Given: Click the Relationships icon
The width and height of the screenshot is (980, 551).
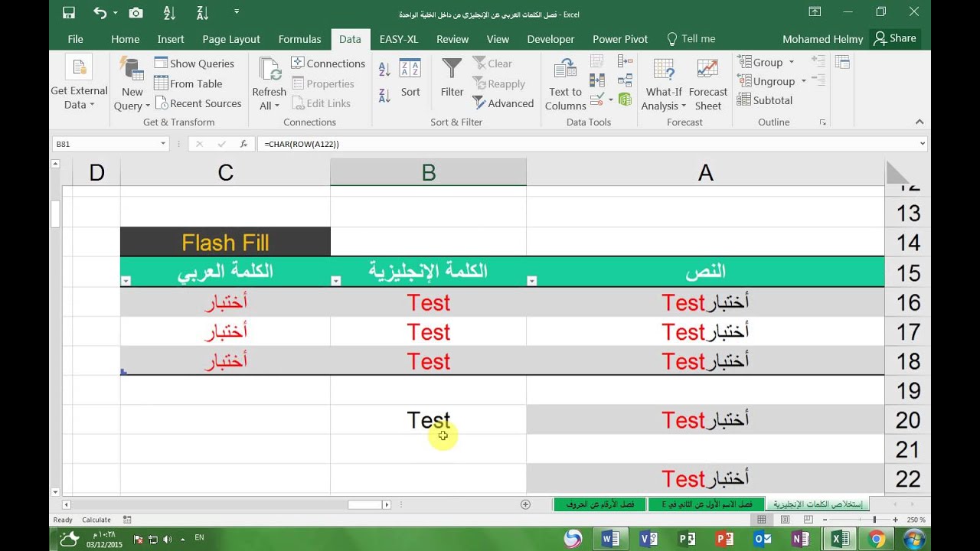Looking at the screenshot, I should click(x=625, y=80).
